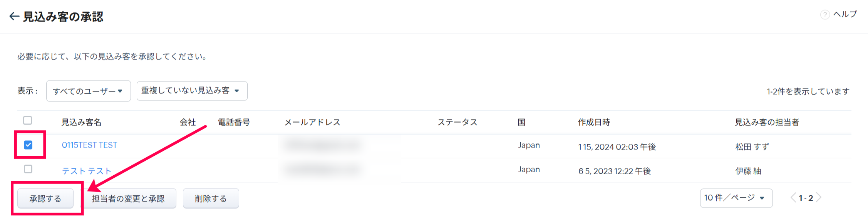Click the 見込み客の担当者 column header

pyautogui.click(x=767, y=122)
